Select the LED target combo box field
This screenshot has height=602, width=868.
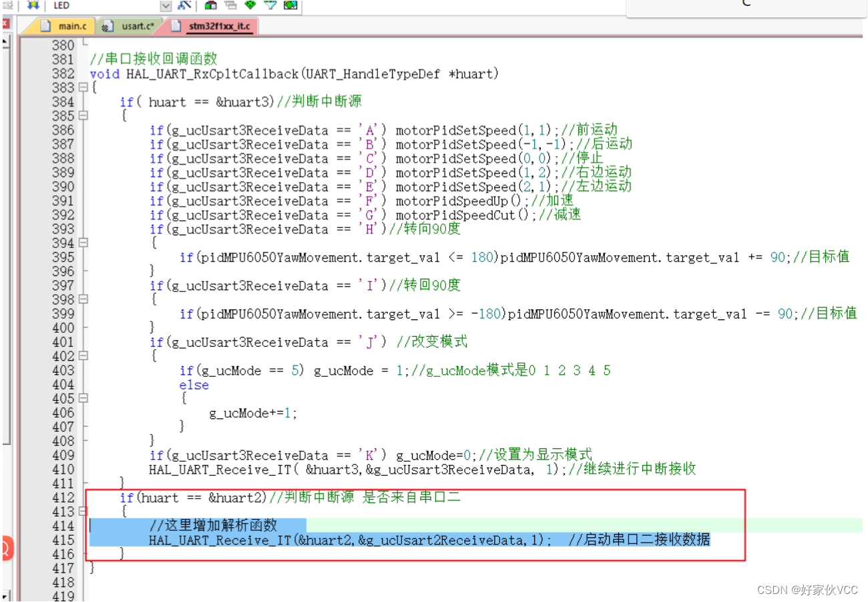click(111, 5)
